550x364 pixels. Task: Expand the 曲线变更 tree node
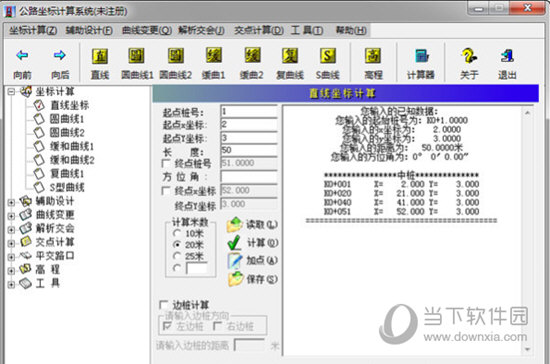point(11,216)
